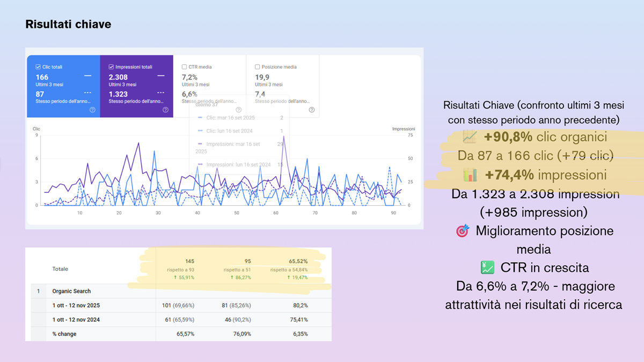This screenshot has height=362, width=644.
Task: Click the dashed line legend for 1.323 impressions
Action: 160,93
